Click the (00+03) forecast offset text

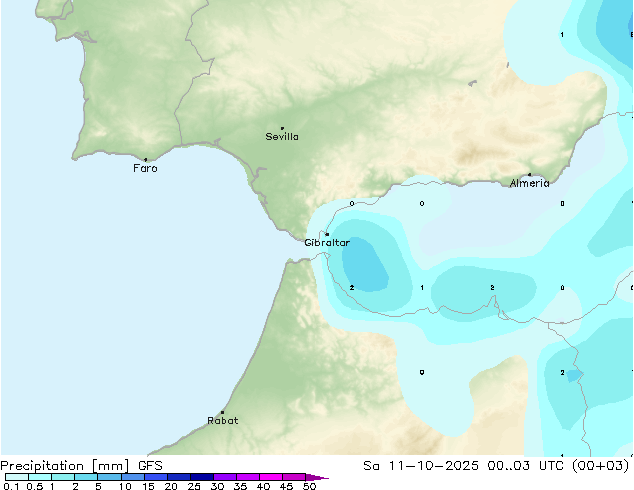tap(600, 466)
